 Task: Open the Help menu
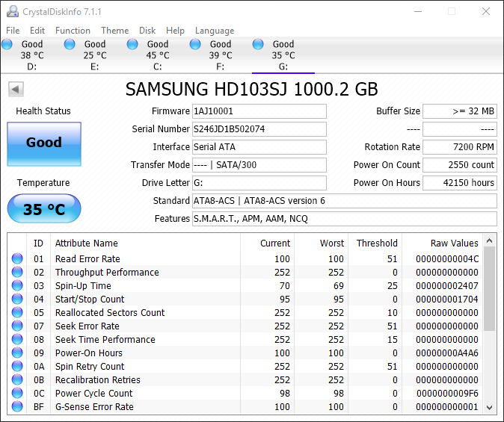point(175,31)
